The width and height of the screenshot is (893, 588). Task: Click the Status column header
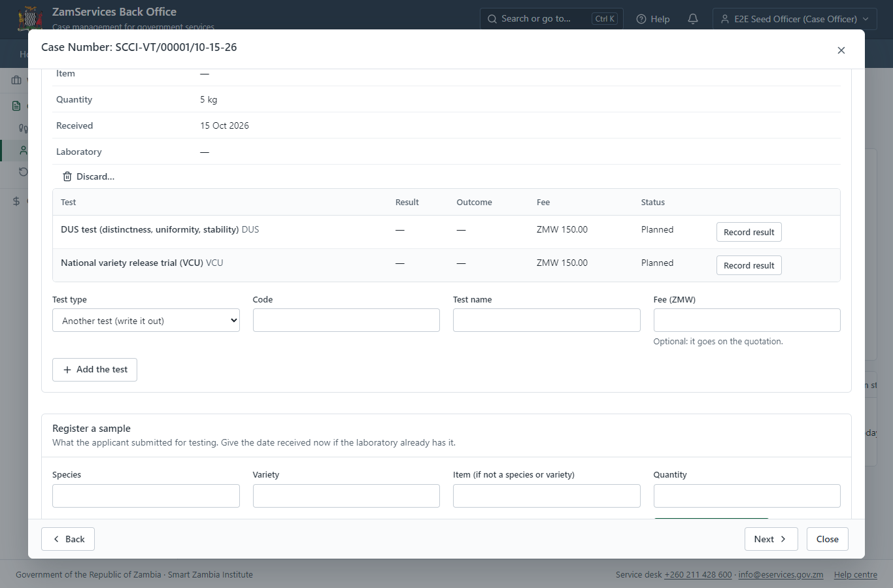pyautogui.click(x=652, y=203)
